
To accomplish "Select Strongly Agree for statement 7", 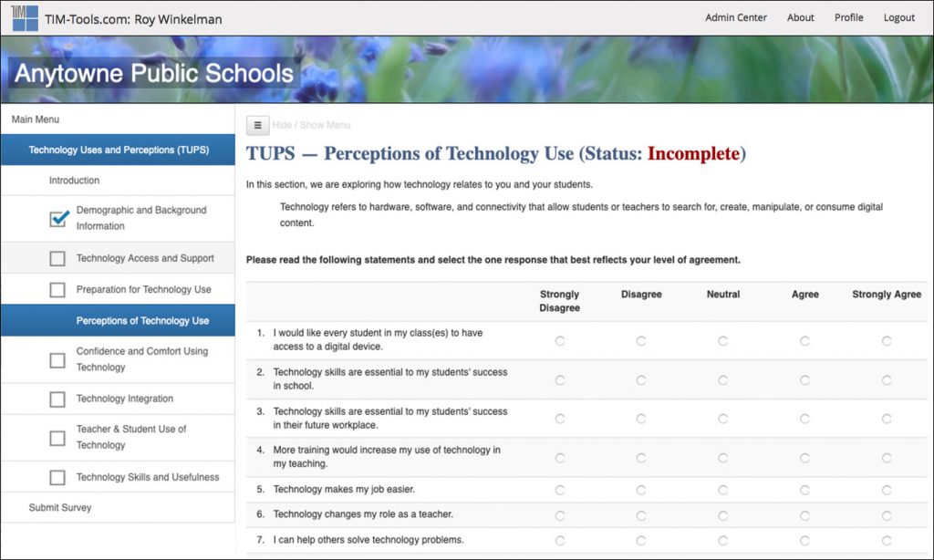I will [886, 540].
